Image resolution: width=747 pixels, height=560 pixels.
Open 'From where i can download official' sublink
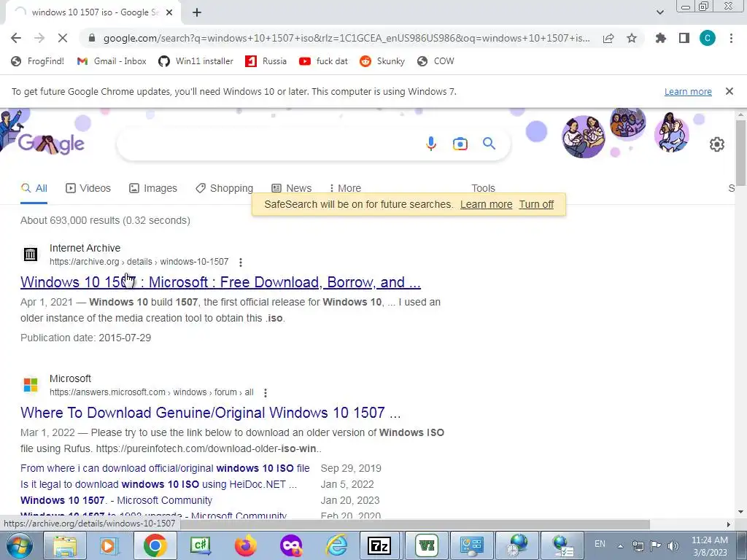pos(165,468)
